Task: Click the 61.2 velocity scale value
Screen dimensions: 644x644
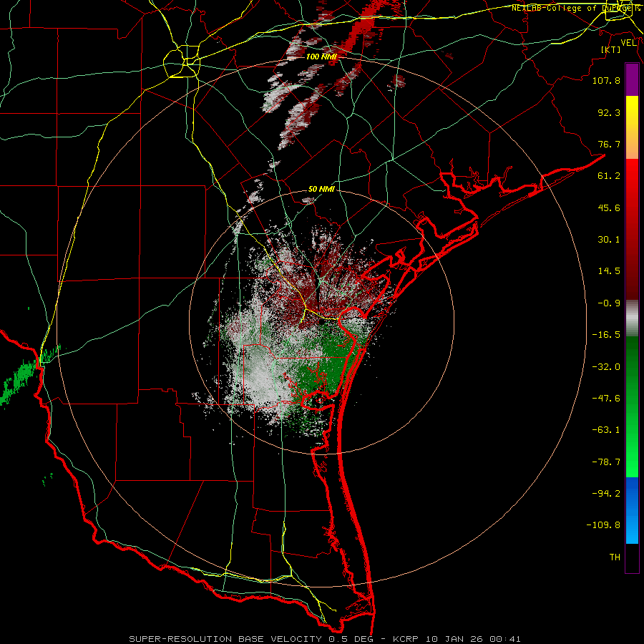Action: [x=609, y=176]
